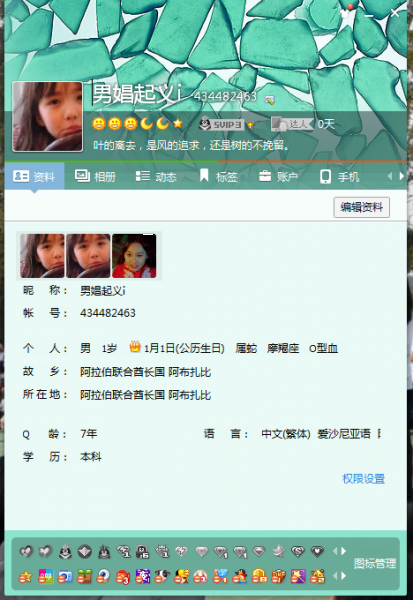Open 图标管理 icon management

coord(375,563)
